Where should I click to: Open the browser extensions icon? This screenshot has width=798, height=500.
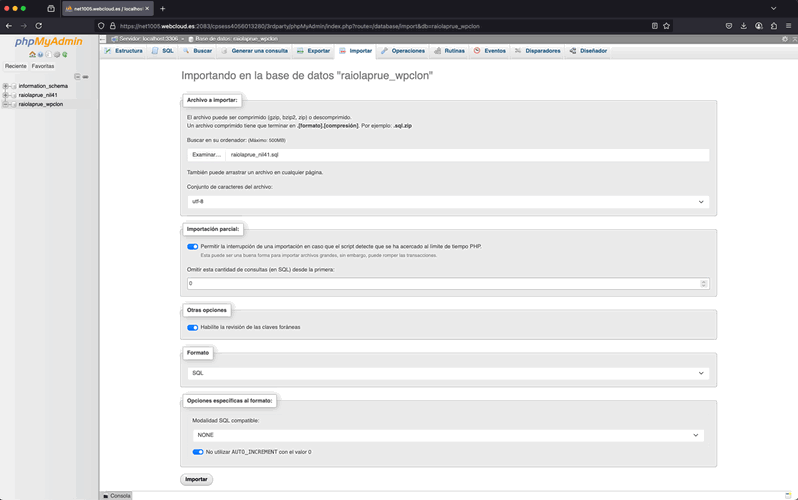click(x=774, y=26)
